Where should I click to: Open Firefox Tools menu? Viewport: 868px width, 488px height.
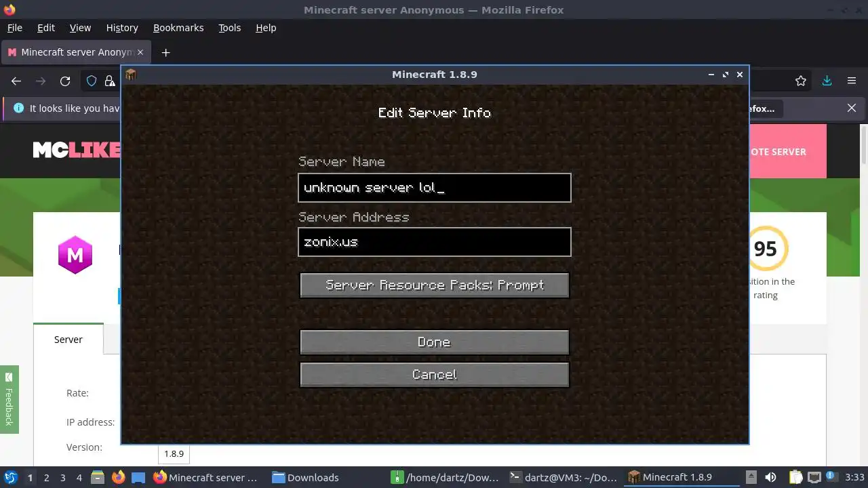click(x=229, y=28)
